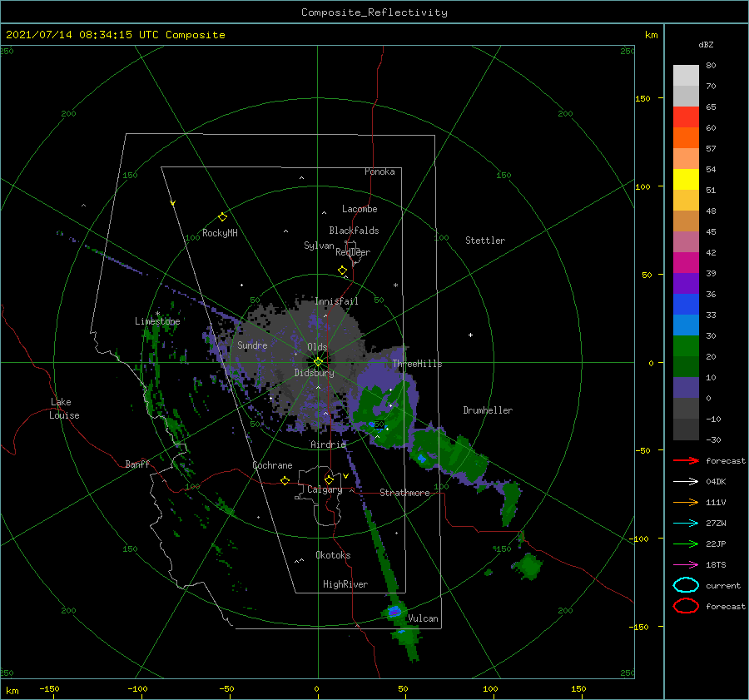Click the Didsbury town label
Screen dimensions: 749x700
pyautogui.click(x=315, y=373)
